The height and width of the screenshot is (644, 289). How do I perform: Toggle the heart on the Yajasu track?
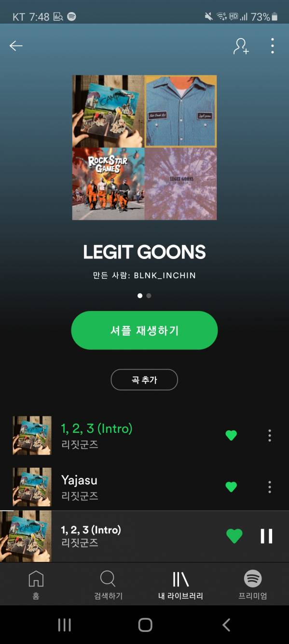pos(231,487)
